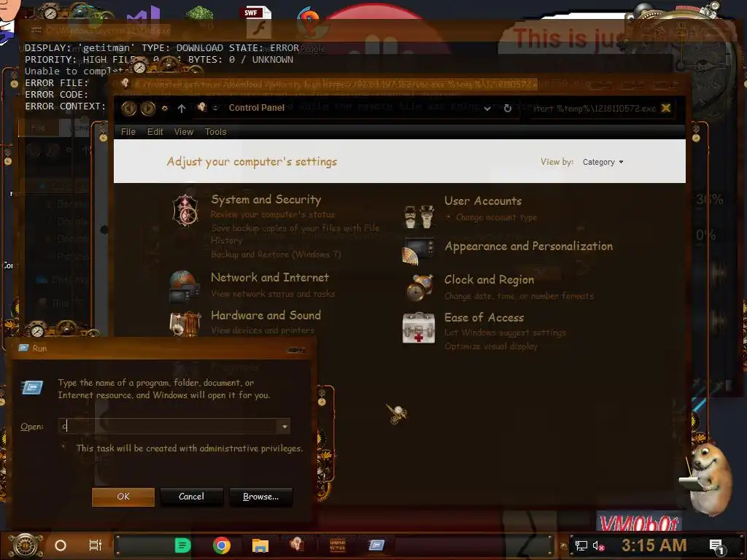The image size is (747, 560).
Task: Focus the Open text field in Run
Action: point(169,426)
